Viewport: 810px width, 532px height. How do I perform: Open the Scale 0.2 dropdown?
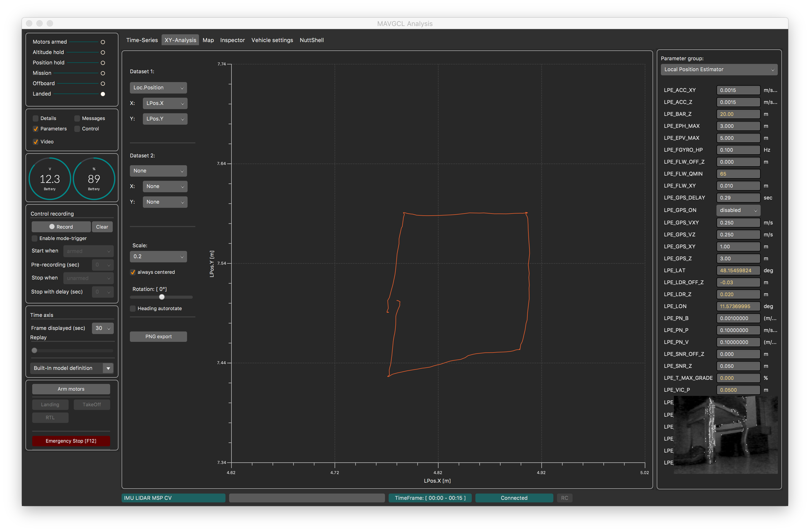tap(158, 257)
